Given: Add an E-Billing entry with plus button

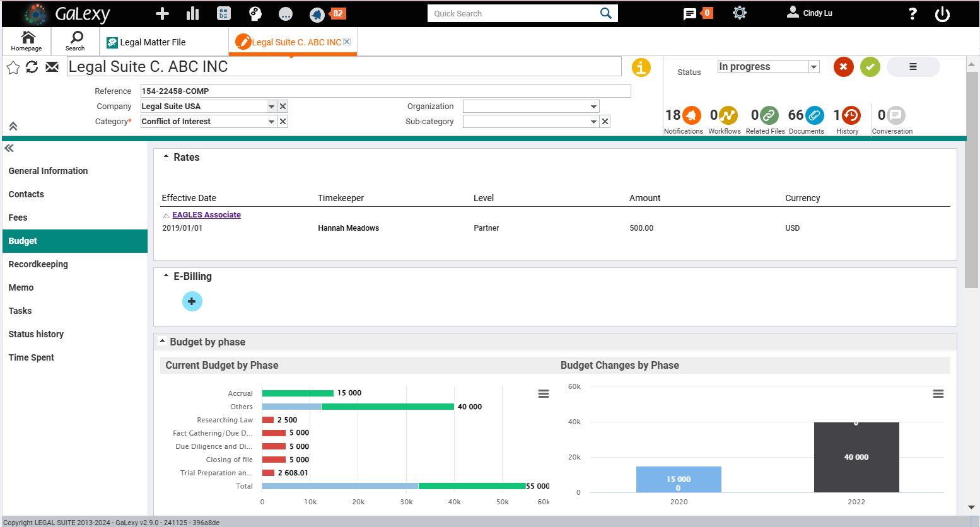Looking at the screenshot, I should (192, 301).
